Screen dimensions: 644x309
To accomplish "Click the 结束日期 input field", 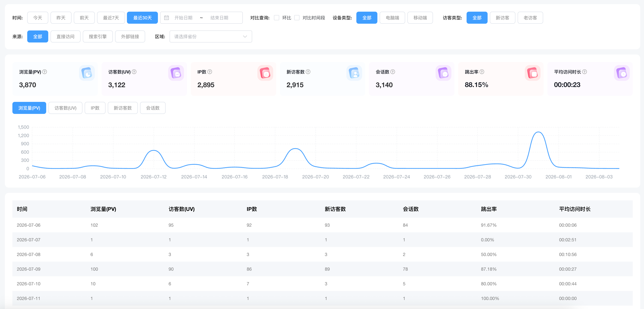I will tap(219, 18).
